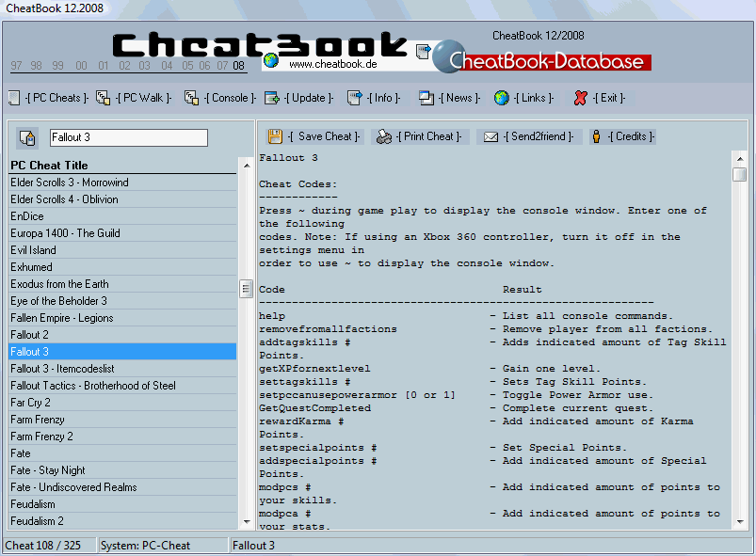Click the Console icon

(x=191, y=98)
